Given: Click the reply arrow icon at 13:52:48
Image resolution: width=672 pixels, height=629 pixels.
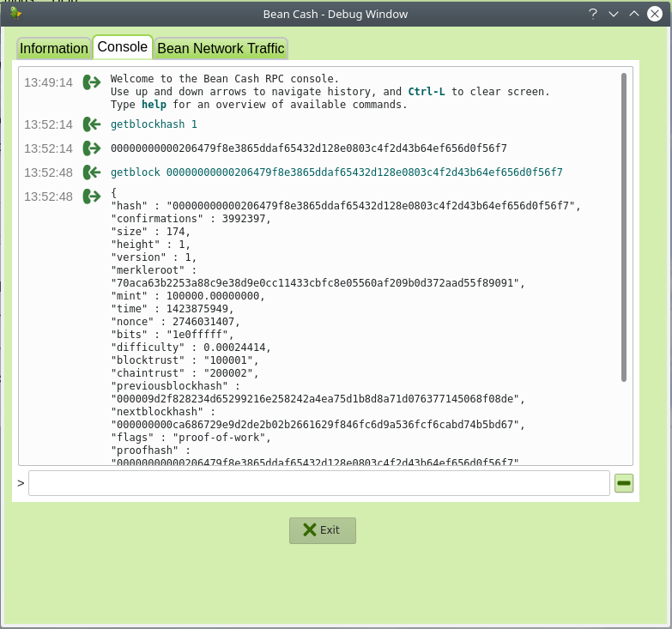Looking at the screenshot, I should click(92, 197).
